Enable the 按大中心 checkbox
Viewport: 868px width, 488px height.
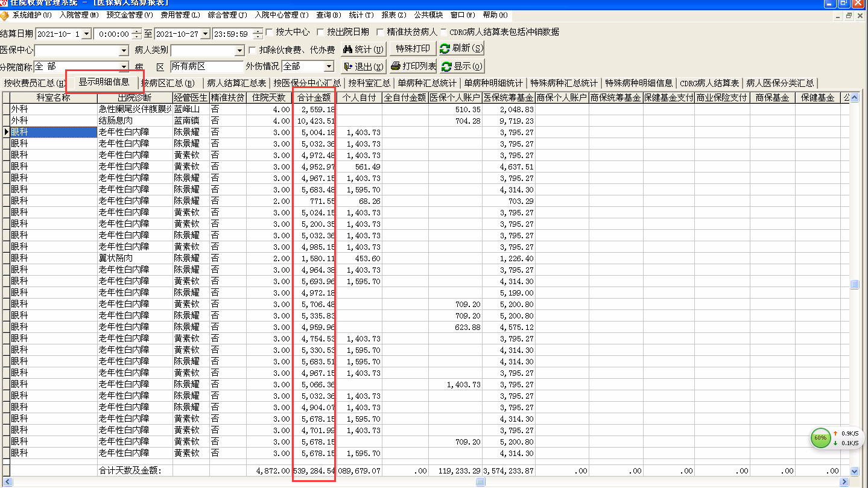[270, 32]
